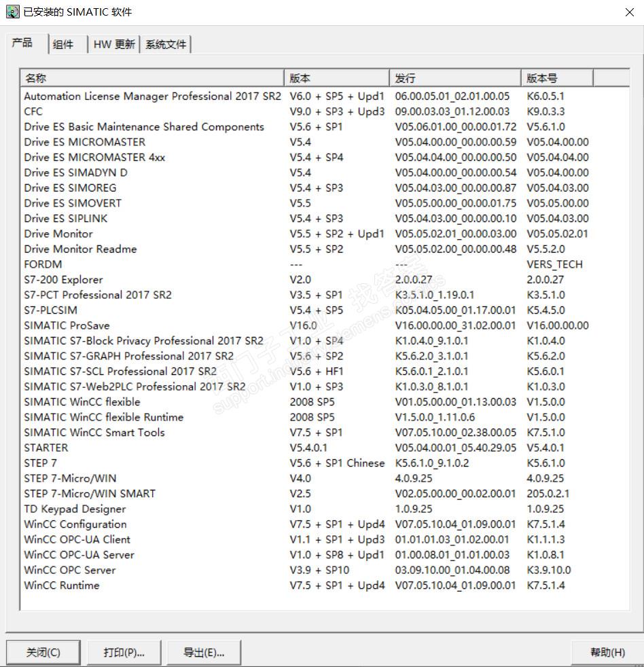Viewport: 644px width, 667px height.
Task: Click the 打印(P)... button
Action: pyautogui.click(x=124, y=652)
